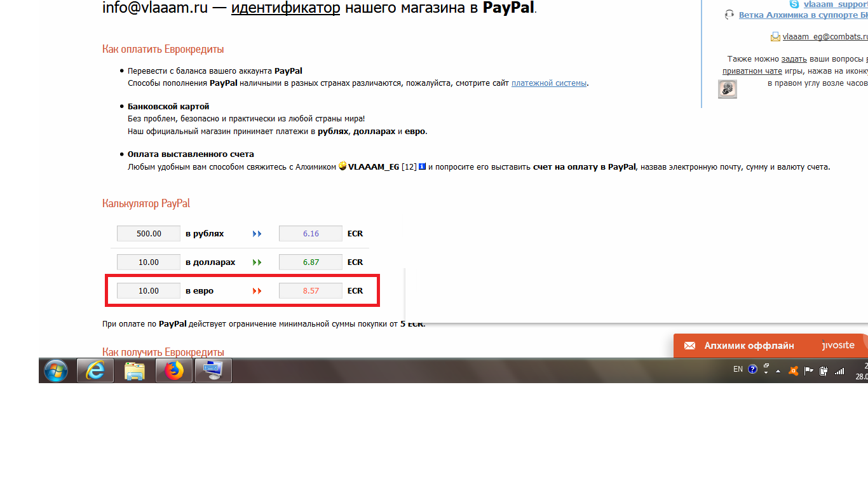Click the smiley icon before VLAAAM_EG
Viewport: 868px width, 488px height.
[342, 166]
